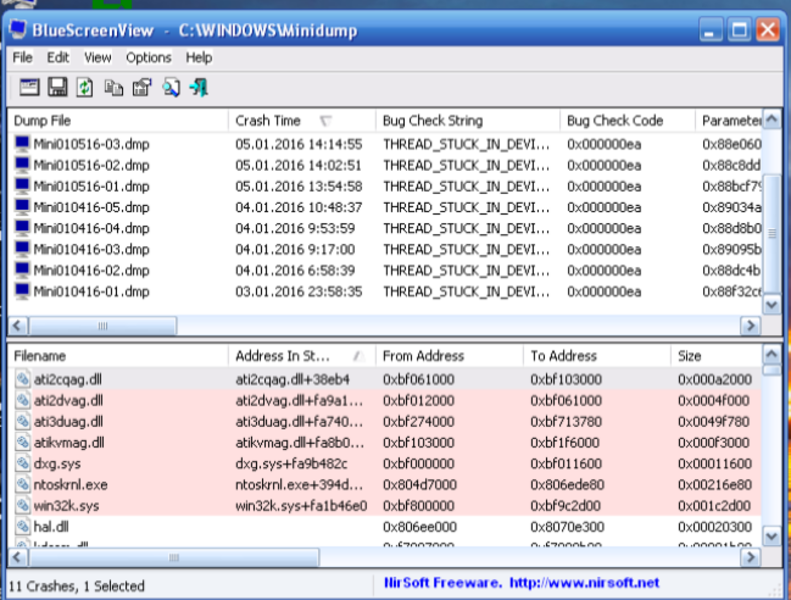The image size is (791, 600).
Task: Click the BlueScreenView title bar app icon
Action: click(18, 29)
